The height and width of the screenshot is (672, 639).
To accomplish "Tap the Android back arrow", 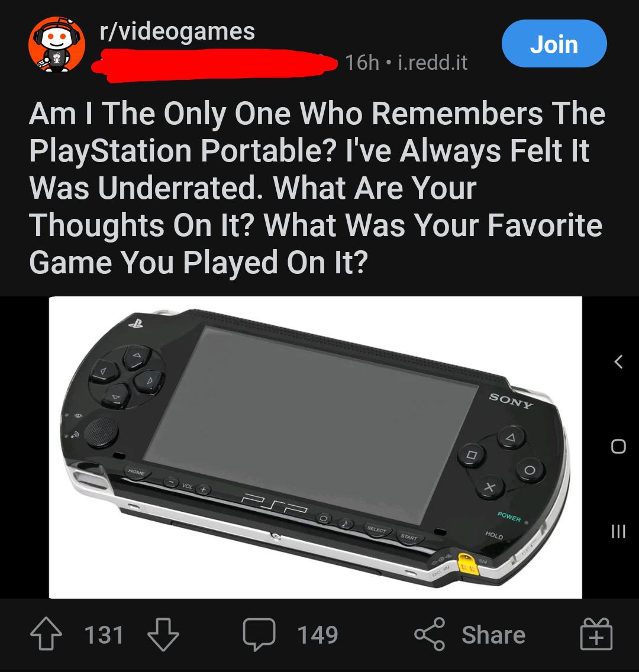I will [x=618, y=361].
